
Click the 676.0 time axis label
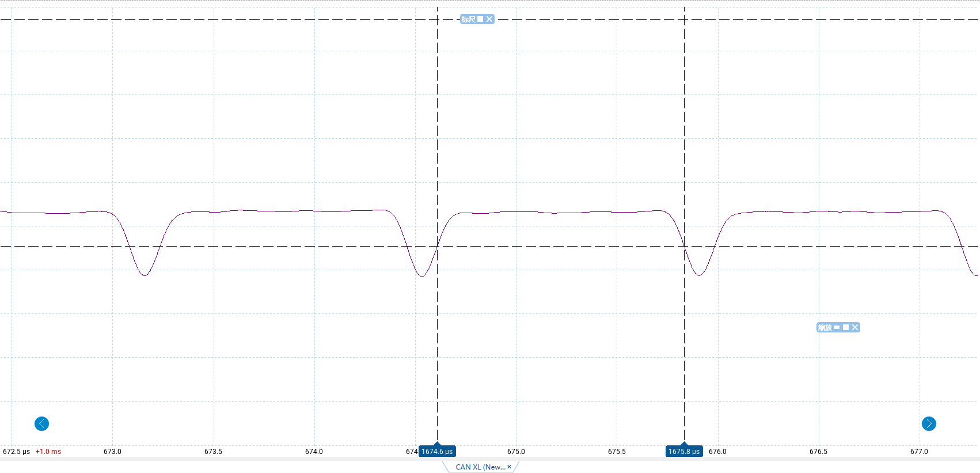coord(717,452)
